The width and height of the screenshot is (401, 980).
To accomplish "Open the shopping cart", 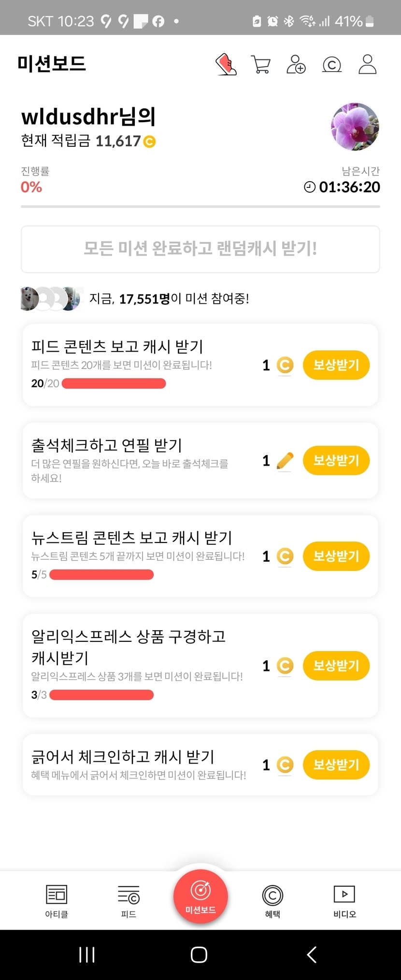I will [x=261, y=64].
